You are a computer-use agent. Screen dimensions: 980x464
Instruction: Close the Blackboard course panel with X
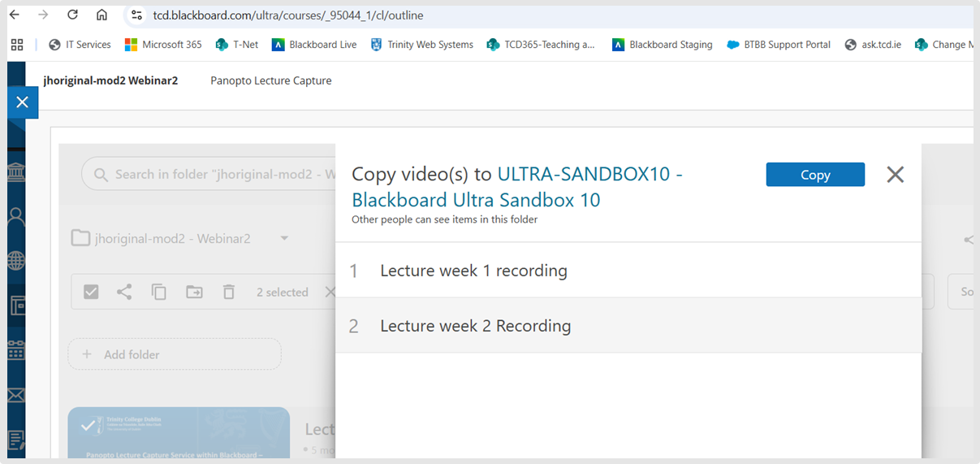click(22, 102)
